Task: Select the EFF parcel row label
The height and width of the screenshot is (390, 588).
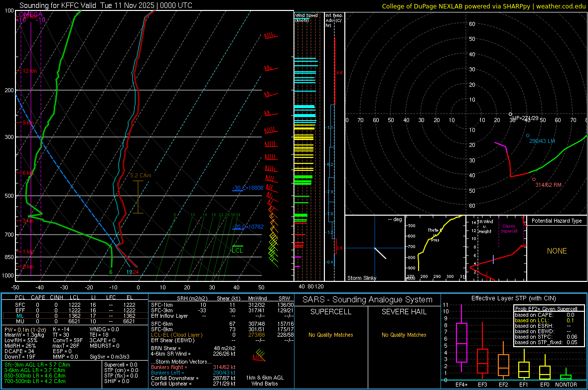Action: [x=20, y=310]
